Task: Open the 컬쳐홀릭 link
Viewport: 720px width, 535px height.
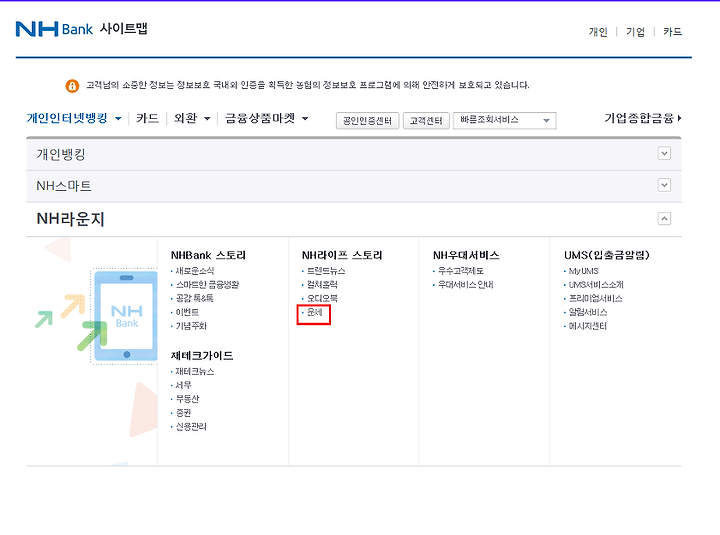Action: pos(322,285)
